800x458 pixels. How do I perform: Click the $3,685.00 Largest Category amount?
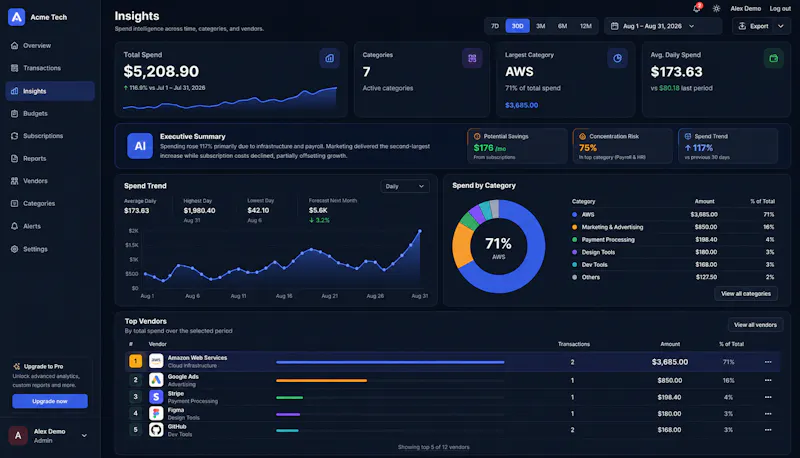point(521,105)
